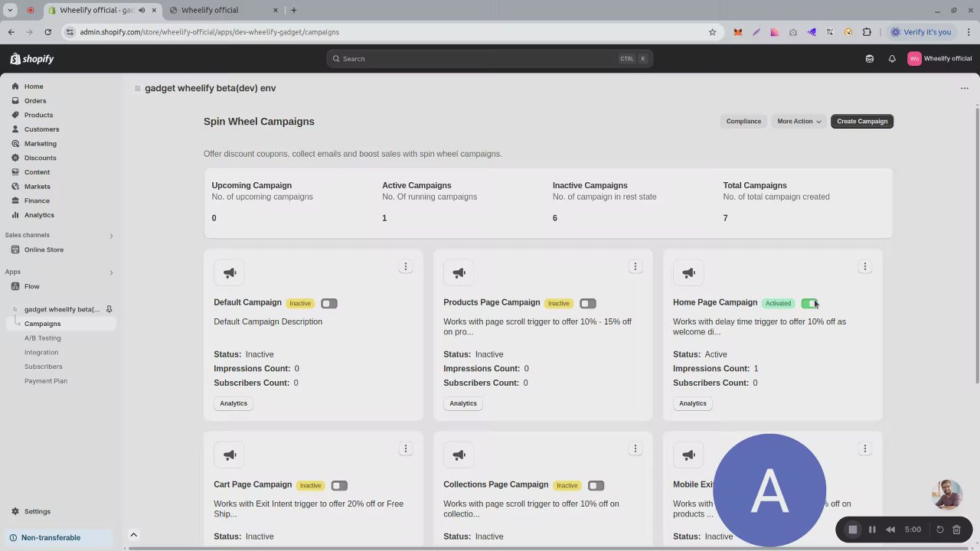
Task: Click the Wheelify official account avatar
Action: pyautogui.click(x=914, y=59)
